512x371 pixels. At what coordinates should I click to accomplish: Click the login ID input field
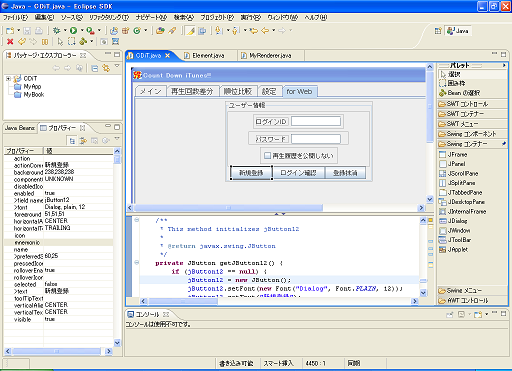click(x=316, y=121)
